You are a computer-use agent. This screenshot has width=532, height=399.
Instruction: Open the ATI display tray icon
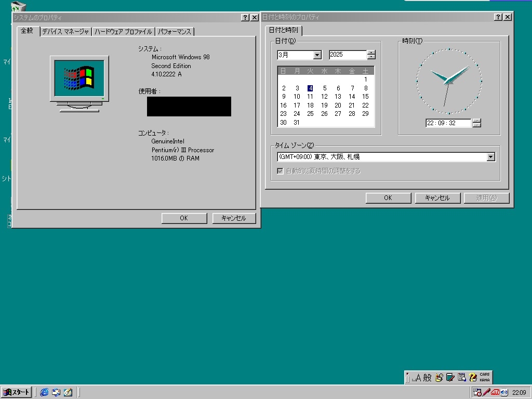point(495,393)
